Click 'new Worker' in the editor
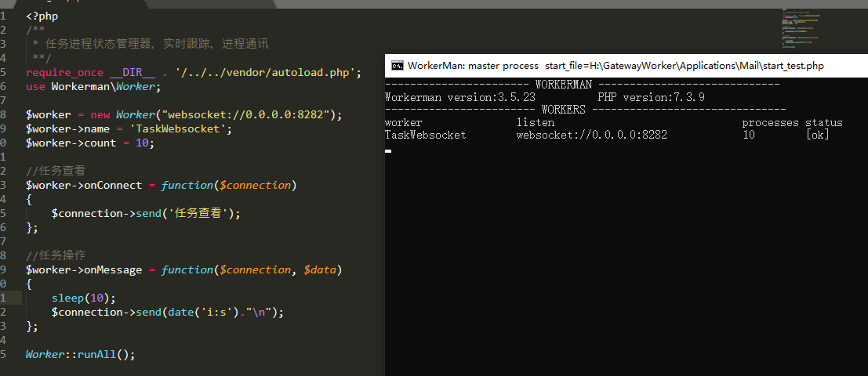This screenshot has width=868, height=376. tap(123, 115)
